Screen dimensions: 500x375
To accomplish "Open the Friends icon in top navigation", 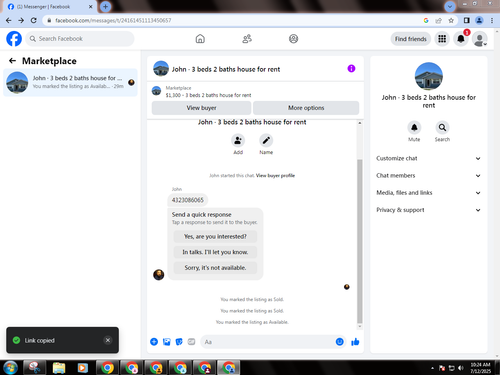I will tap(247, 39).
